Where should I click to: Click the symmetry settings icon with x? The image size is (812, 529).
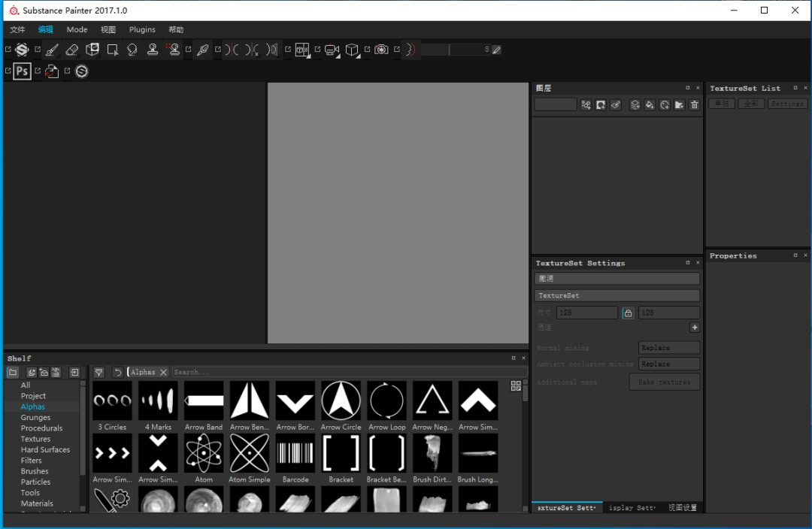click(252, 50)
